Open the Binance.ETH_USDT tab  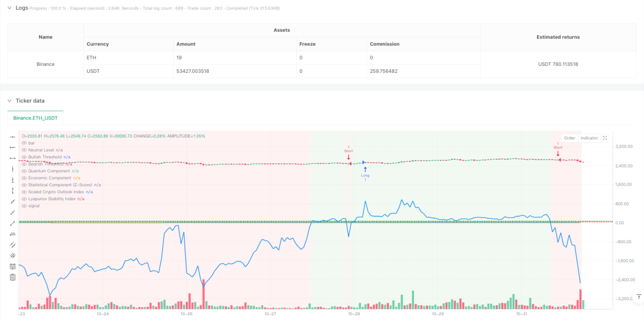35,118
